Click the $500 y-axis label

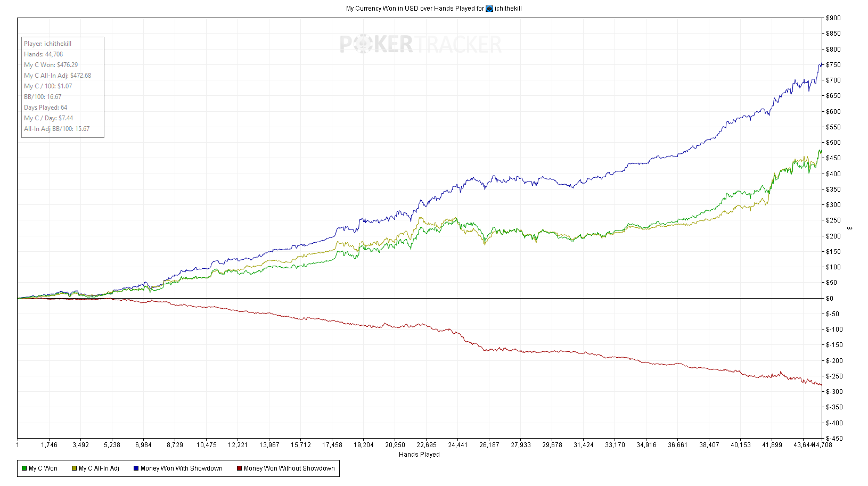tap(833, 143)
